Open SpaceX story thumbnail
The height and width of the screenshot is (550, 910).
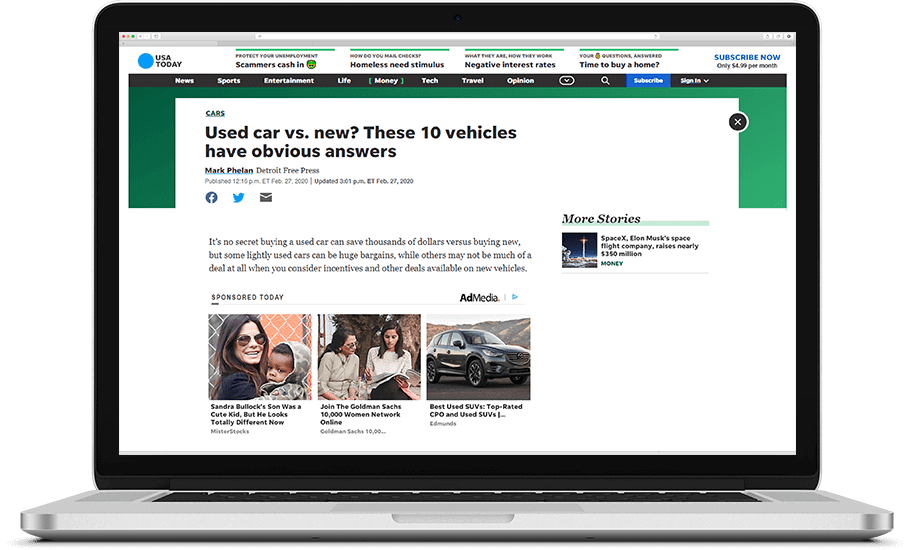[x=579, y=250]
